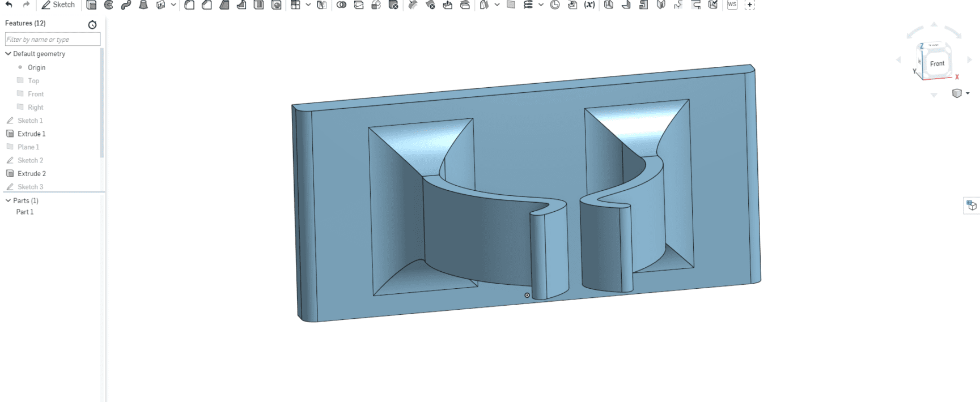Select the Right plane
This screenshot has width=980, height=402.
[35, 107]
